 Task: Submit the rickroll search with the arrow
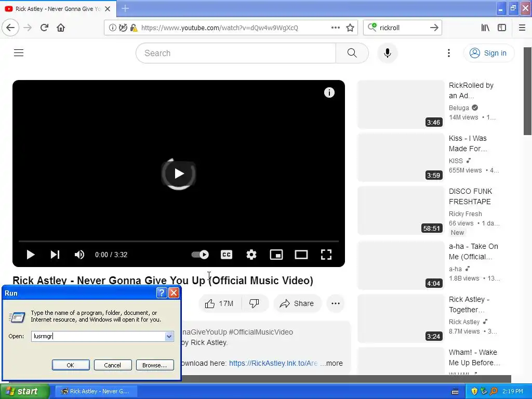[x=434, y=28]
